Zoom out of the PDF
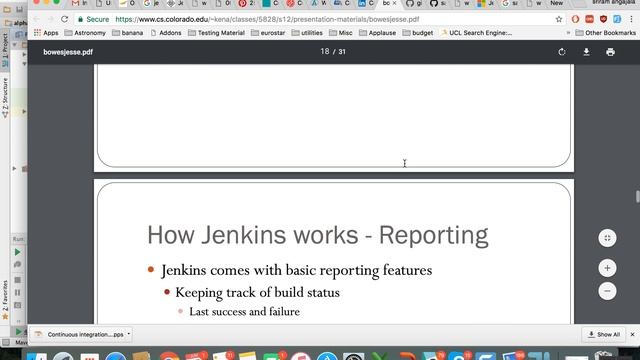Viewport: 640px width, 360px height. 607,291
